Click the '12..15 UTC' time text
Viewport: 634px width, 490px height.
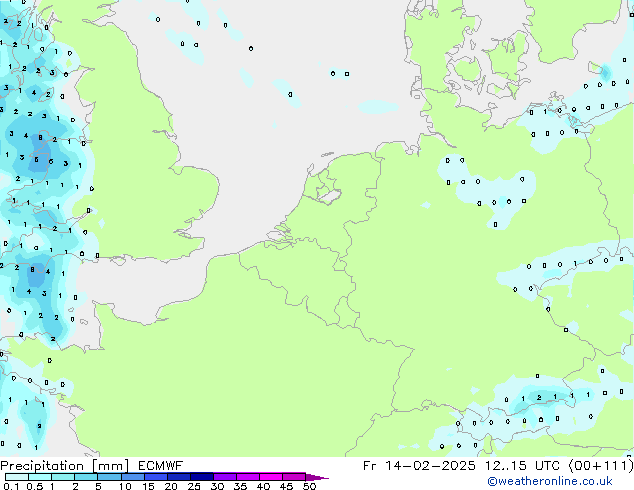(x=522, y=466)
